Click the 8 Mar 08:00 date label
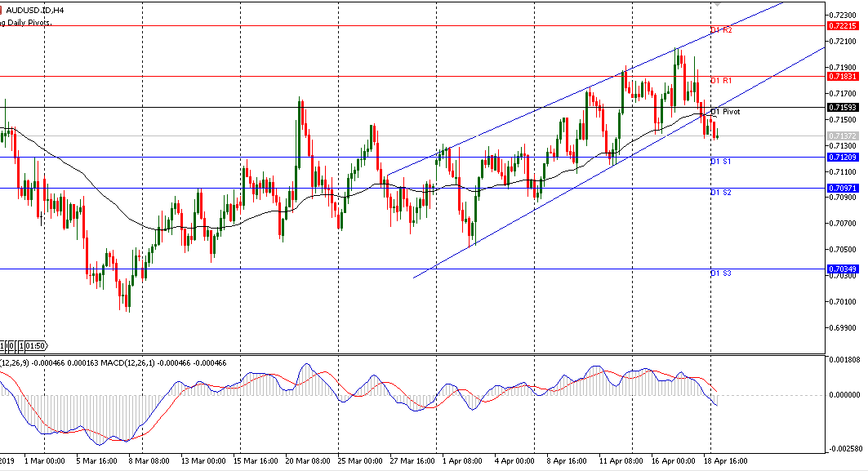Screen dimensions: 868x471 [x=149, y=460]
